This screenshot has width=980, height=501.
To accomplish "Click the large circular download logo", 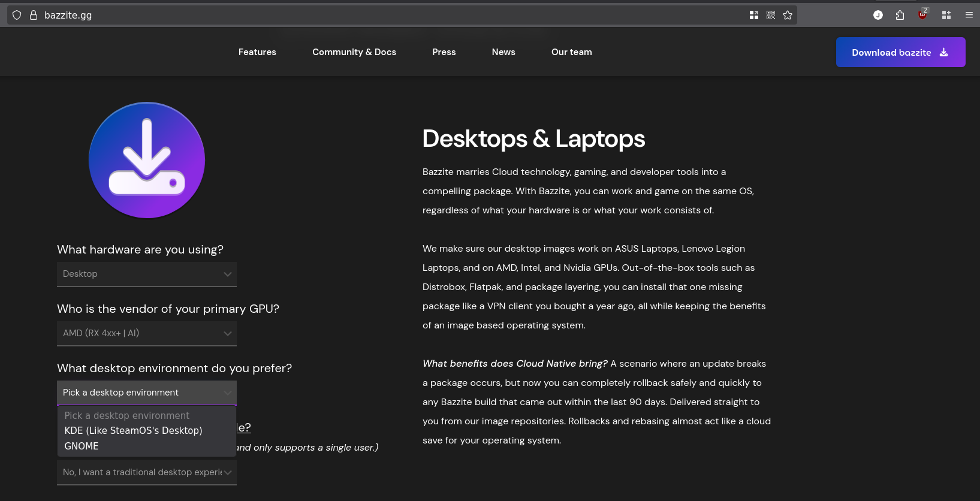I will coord(147,160).
